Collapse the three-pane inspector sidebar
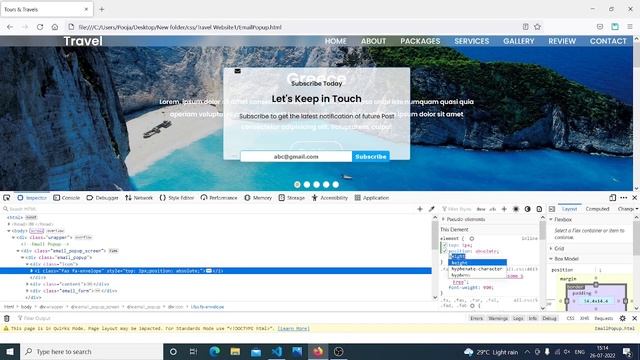This screenshot has height=360, width=640. point(552,209)
